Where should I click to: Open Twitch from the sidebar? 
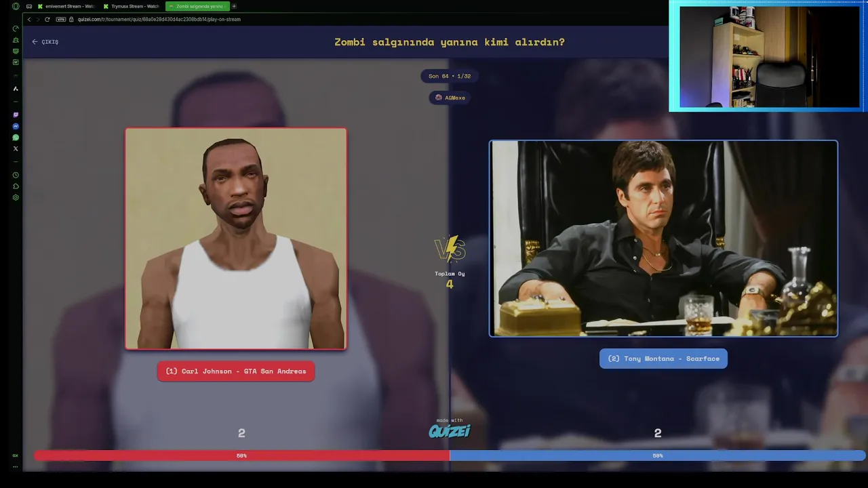16,115
